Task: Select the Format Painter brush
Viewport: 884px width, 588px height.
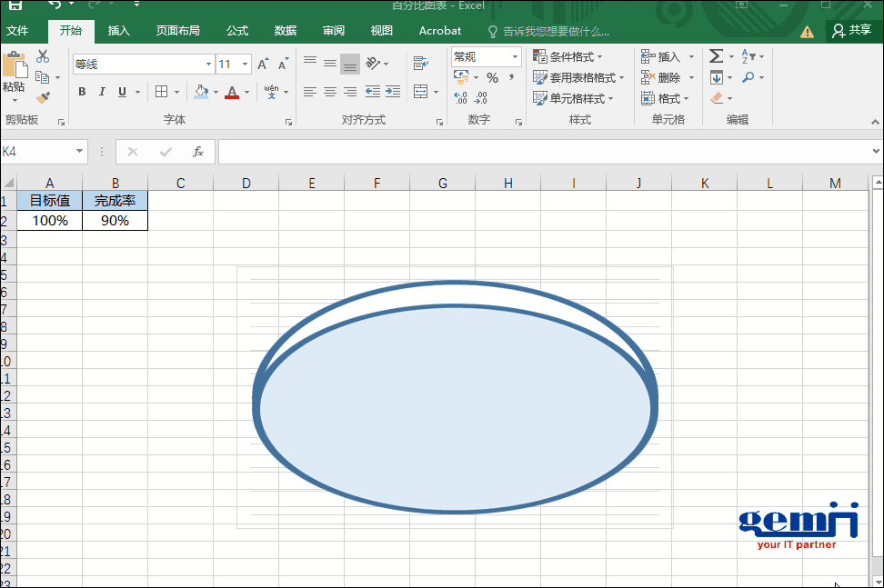Action: tap(43, 98)
